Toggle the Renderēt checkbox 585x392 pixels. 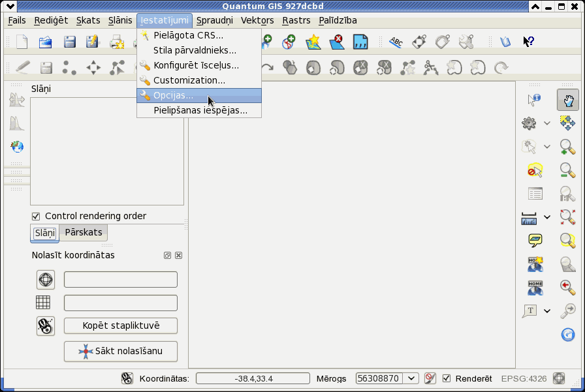pyautogui.click(x=446, y=378)
